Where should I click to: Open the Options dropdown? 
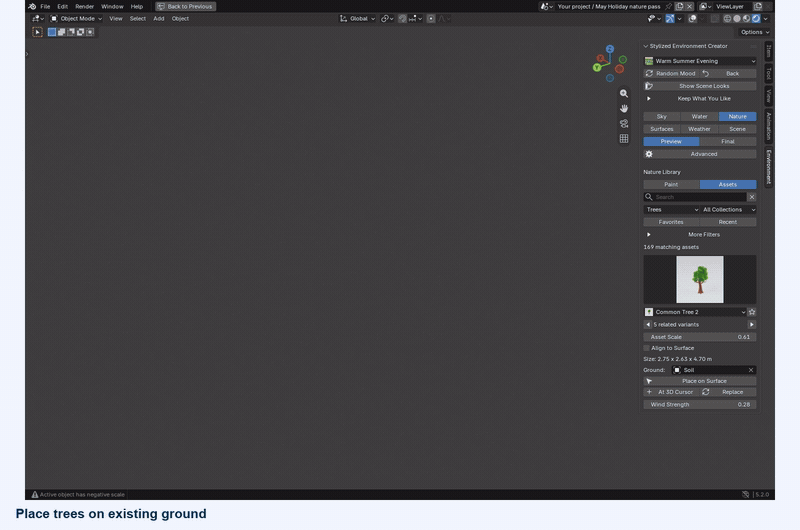tap(755, 32)
